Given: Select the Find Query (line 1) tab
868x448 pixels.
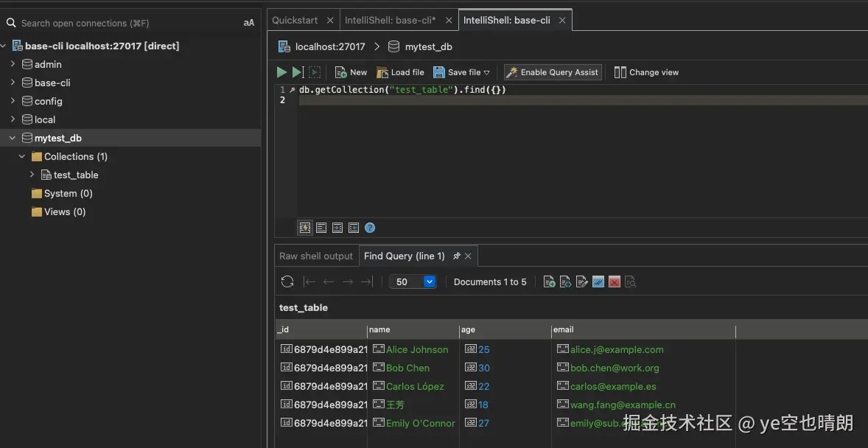Looking at the screenshot, I should pyautogui.click(x=404, y=256).
